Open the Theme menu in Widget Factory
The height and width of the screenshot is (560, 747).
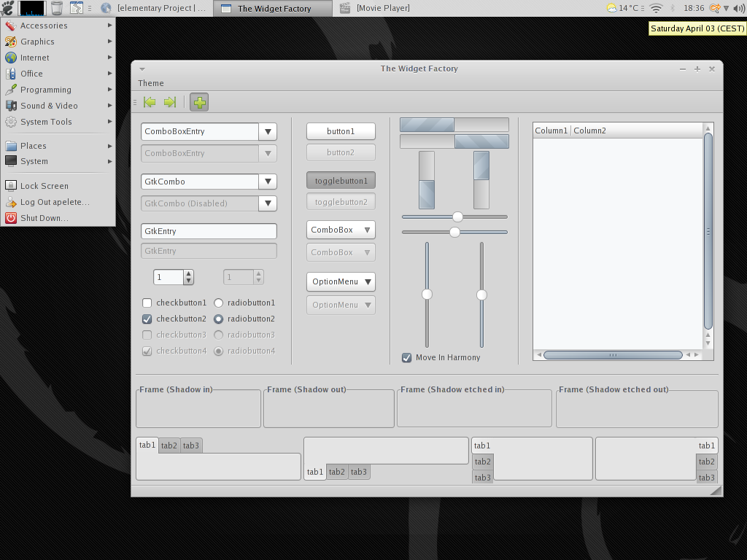150,83
